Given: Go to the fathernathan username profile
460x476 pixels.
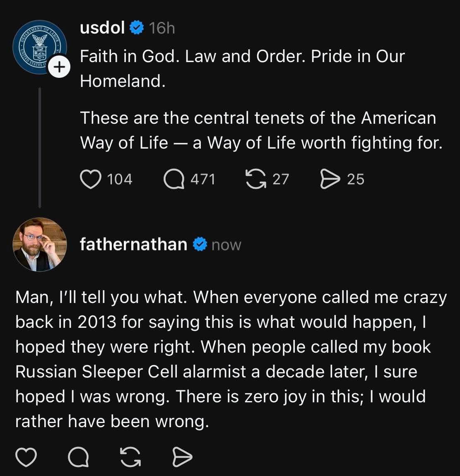Looking at the screenshot, I should (x=133, y=244).
